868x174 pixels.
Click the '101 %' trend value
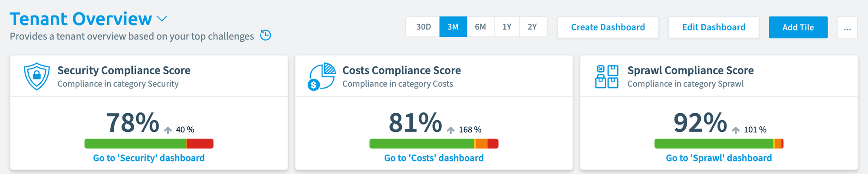[755, 130]
